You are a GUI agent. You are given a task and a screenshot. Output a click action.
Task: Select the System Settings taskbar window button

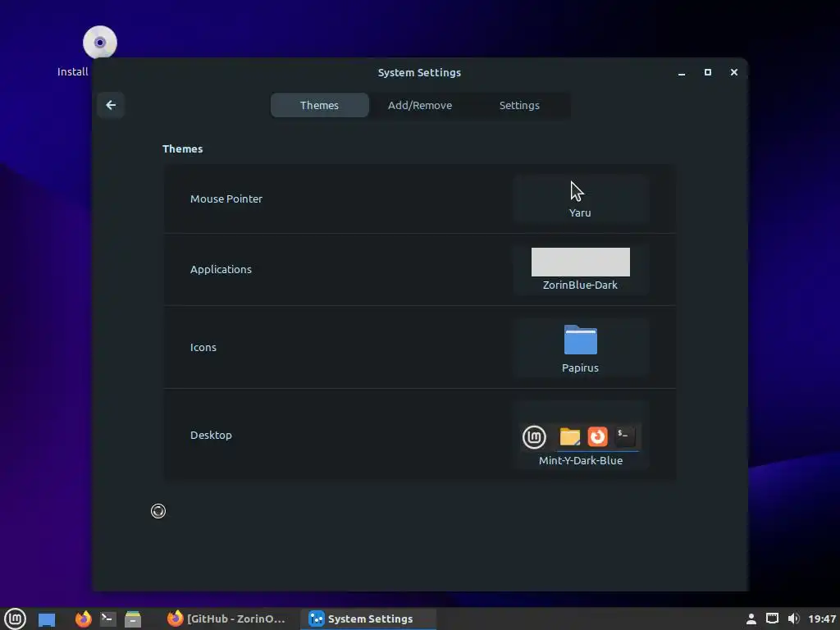pos(368,619)
